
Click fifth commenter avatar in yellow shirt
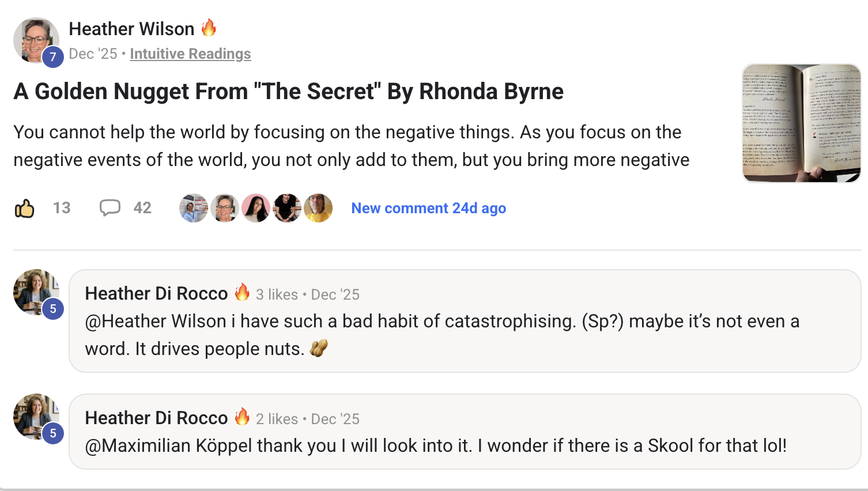click(318, 208)
